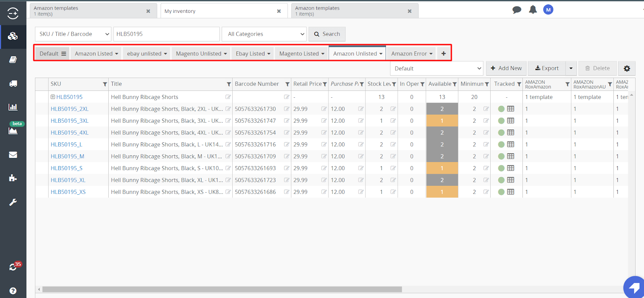Filter the Stock Level column
The height and width of the screenshot is (298, 644).
coord(394,84)
